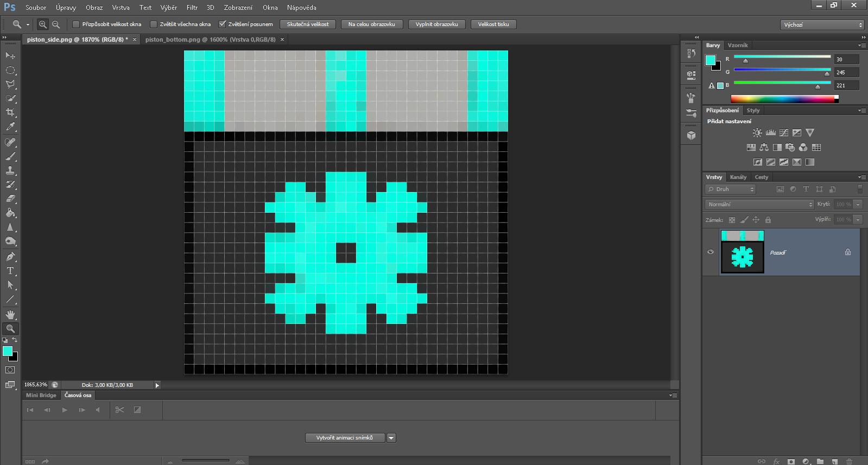Switch to piston_bottom.png document tab

click(x=211, y=40)
